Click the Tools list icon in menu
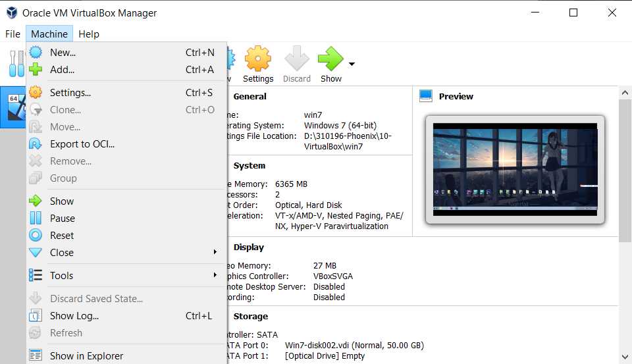The height and width of the screenshot is (364, 632). 36,275
